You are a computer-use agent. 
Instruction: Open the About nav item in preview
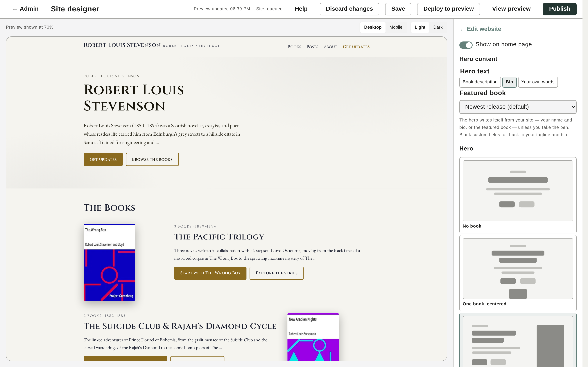330,47
